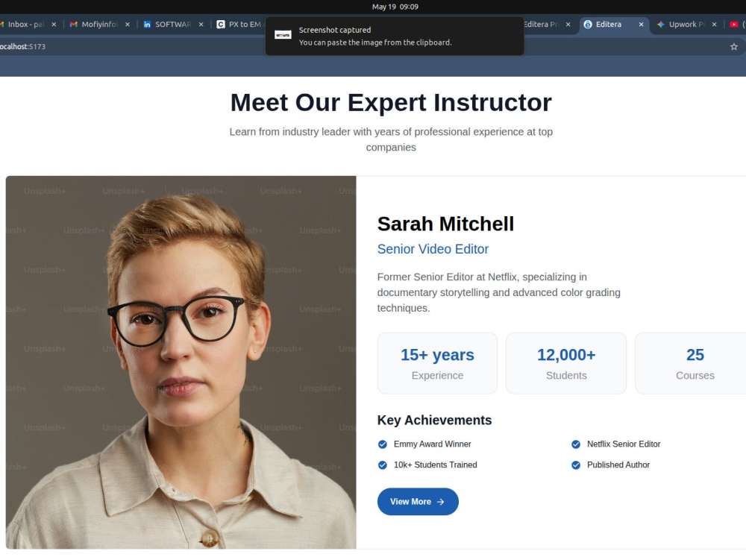The image size is (746, 560).
Task: Click the 10k+ Students Trained check icon
Action: pos(383,465)
